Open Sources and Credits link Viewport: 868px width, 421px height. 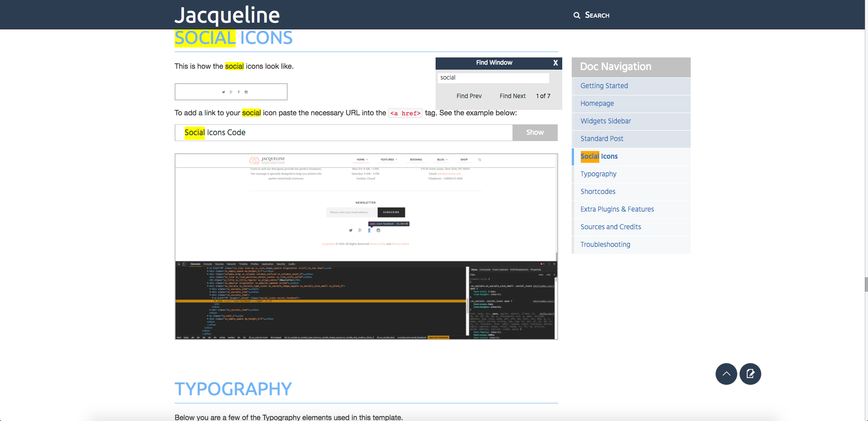click(611, 227)
